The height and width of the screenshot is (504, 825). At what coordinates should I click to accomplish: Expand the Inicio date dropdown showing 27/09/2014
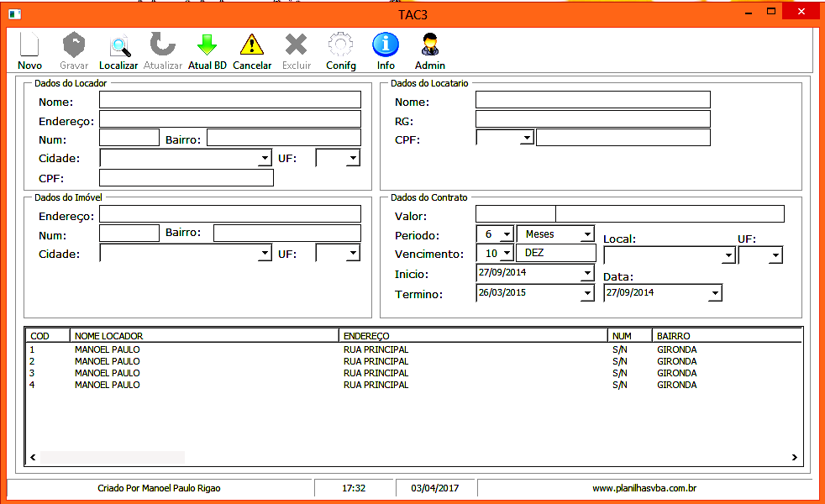[x=588, y=272]
